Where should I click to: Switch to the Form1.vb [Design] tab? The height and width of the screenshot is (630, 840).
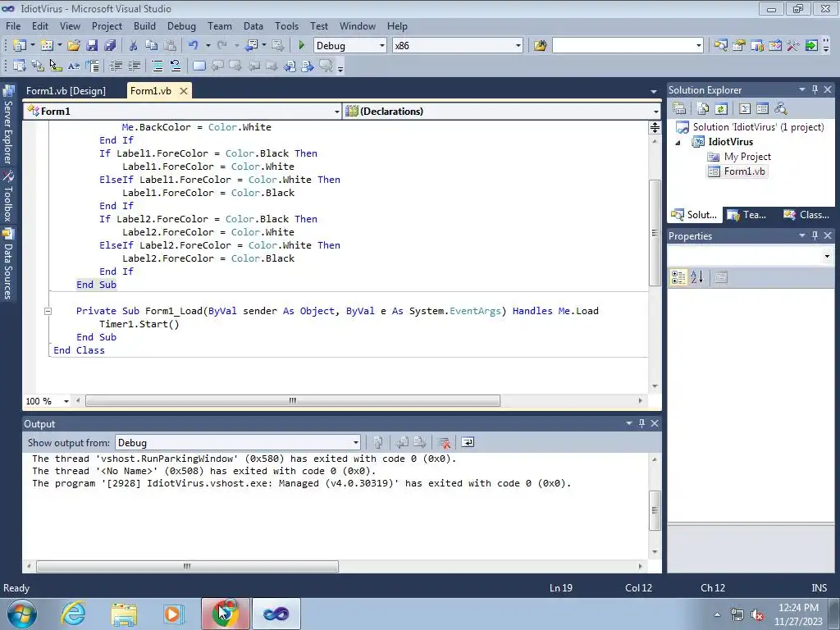pyautogui.click(x=66, y=90)
